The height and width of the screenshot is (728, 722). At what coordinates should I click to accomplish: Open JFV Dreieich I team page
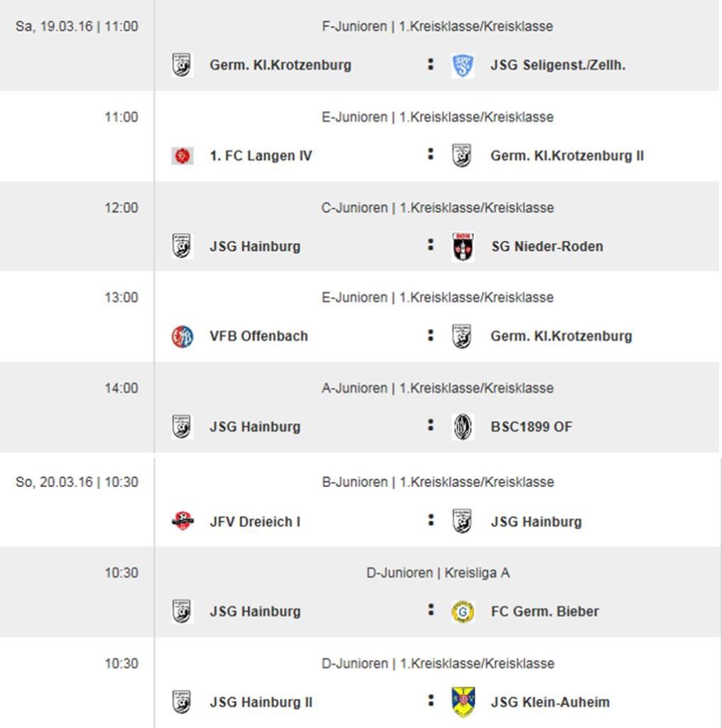pyautogui.click(x=255, y=521)
